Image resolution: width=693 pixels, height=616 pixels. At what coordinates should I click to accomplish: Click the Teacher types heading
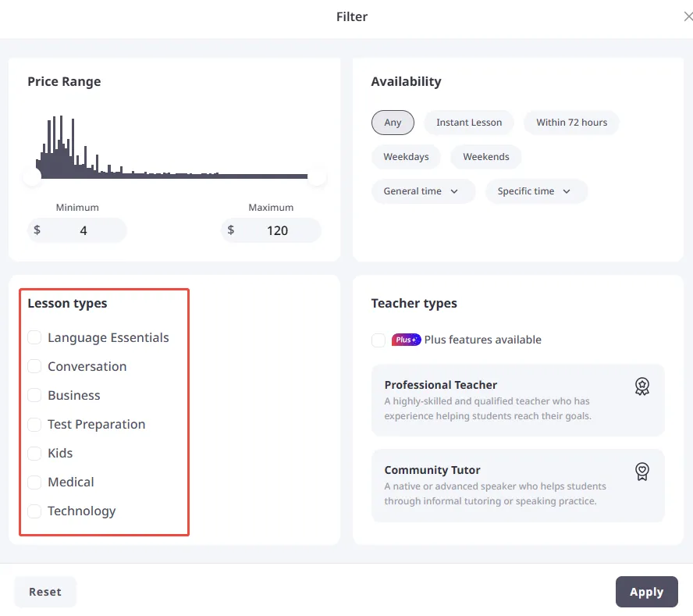pyautogui.click(x=414, y=304)
